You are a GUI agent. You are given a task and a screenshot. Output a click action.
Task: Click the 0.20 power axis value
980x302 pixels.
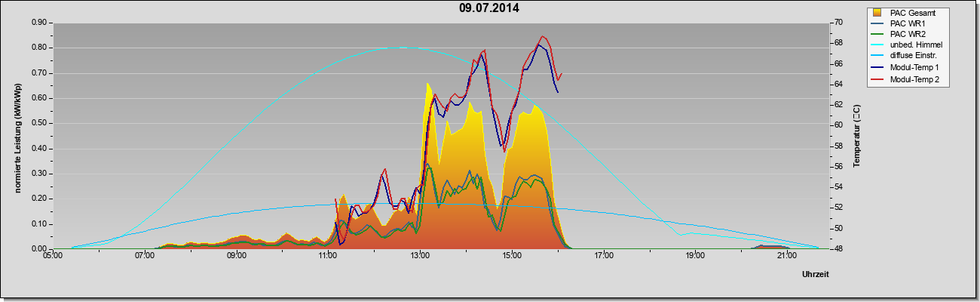point(39,199)
